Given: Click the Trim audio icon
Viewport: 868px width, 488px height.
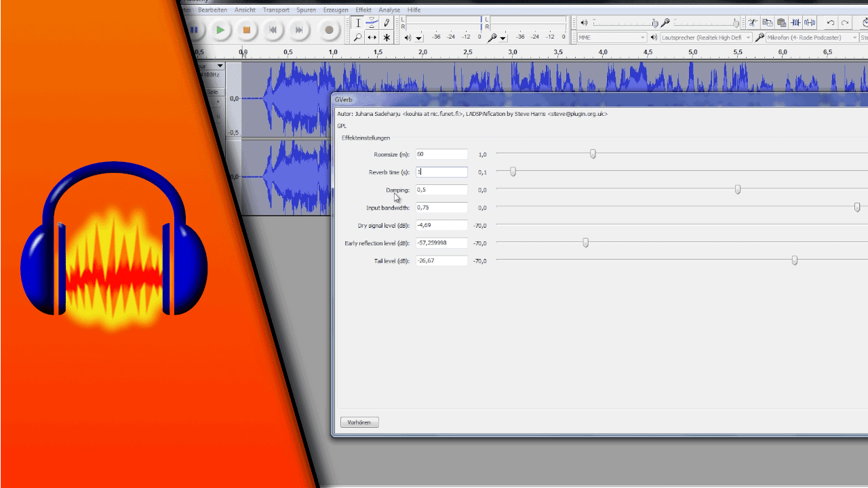Looking at the screenshot, I should [795, 22].
